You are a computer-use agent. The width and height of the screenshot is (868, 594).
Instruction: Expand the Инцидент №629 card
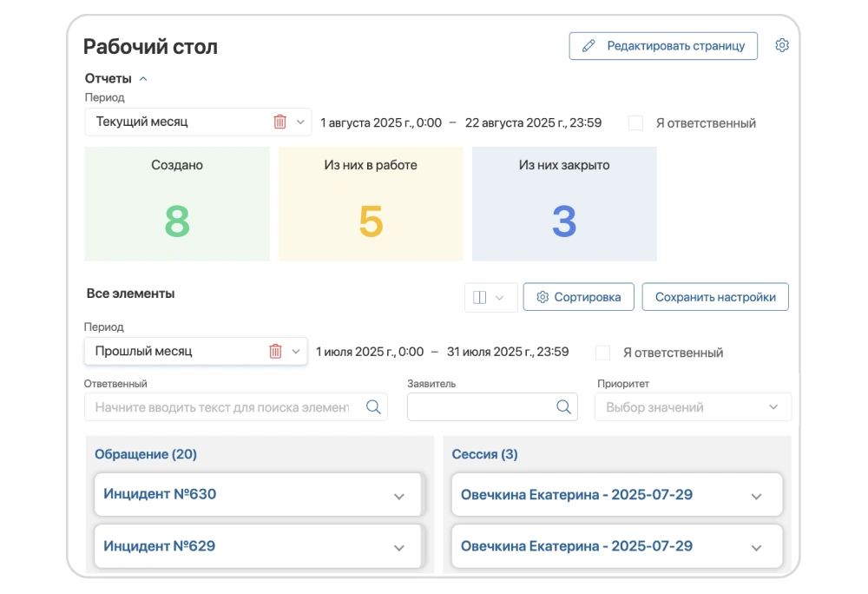coord(399,548)
